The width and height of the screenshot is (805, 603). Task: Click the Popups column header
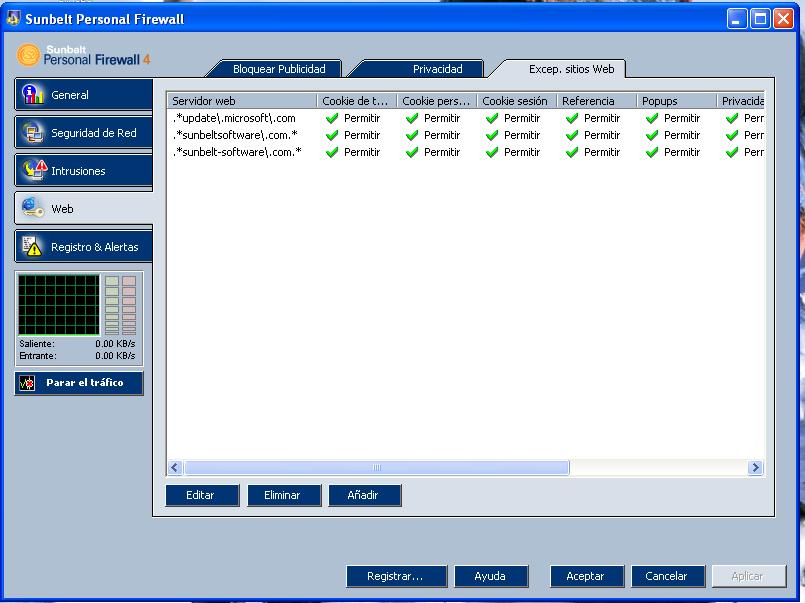[677, 101]
